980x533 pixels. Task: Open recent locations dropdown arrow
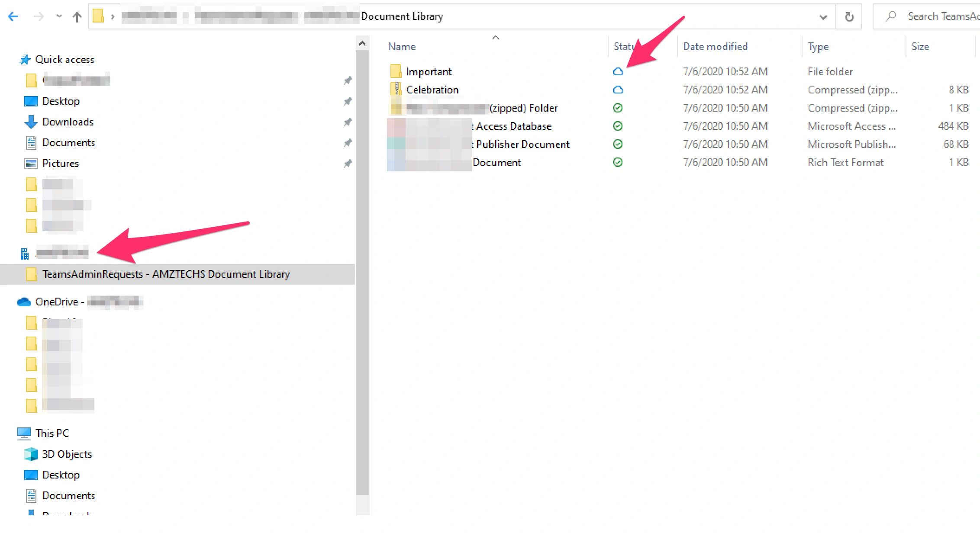(59, 16)
